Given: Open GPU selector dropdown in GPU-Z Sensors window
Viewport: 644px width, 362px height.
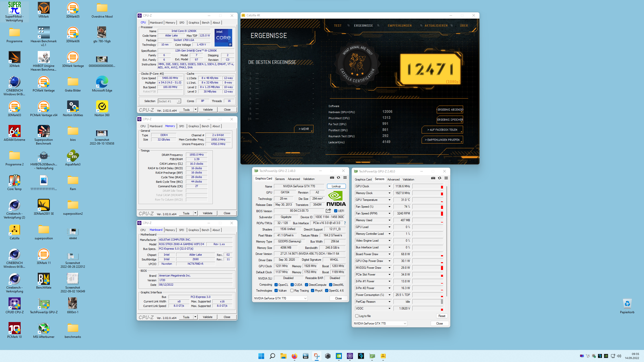Looking at the screenshot, I should 380,323.
